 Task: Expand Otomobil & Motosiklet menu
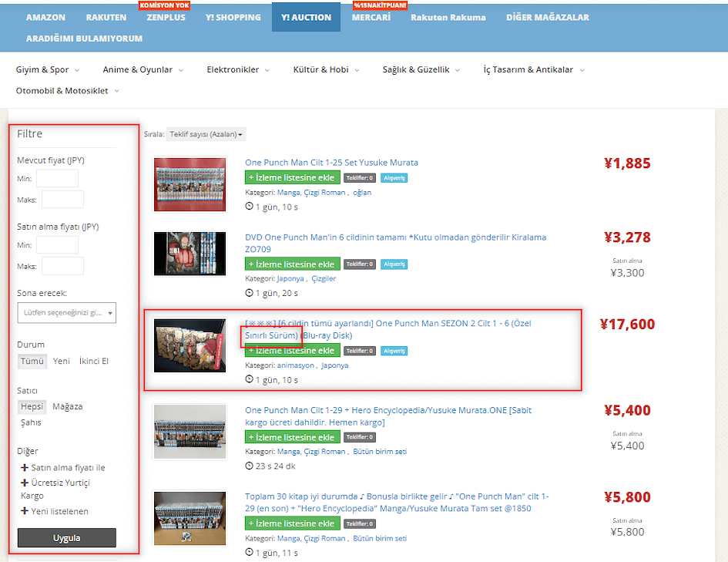tap(68, 91)
